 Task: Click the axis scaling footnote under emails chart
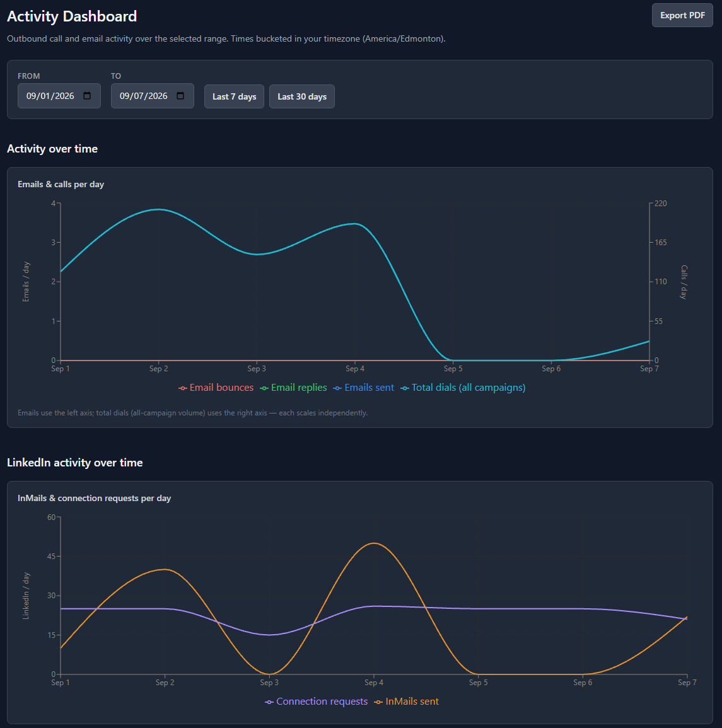192,413
